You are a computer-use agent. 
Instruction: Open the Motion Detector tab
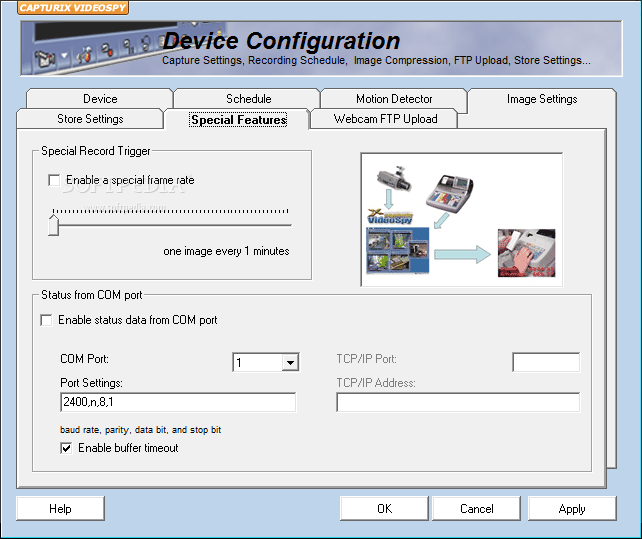click(394, 99)
